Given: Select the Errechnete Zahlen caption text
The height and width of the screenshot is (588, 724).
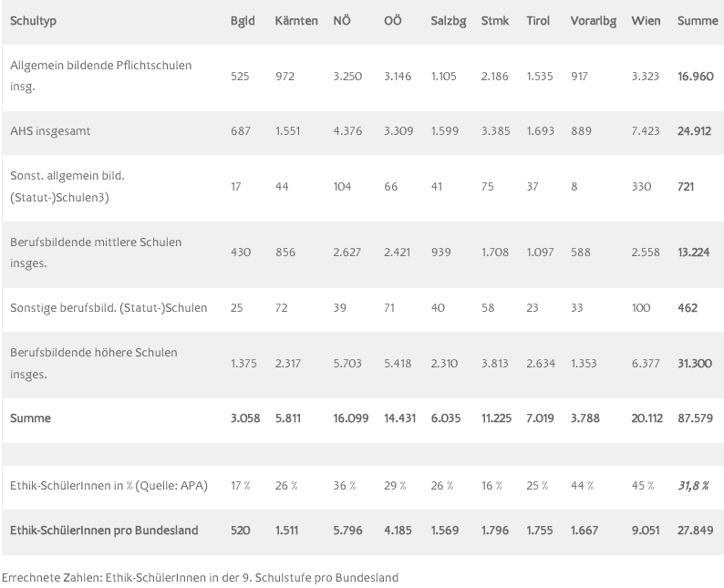Looking at the screenshot, I should 200,578.
